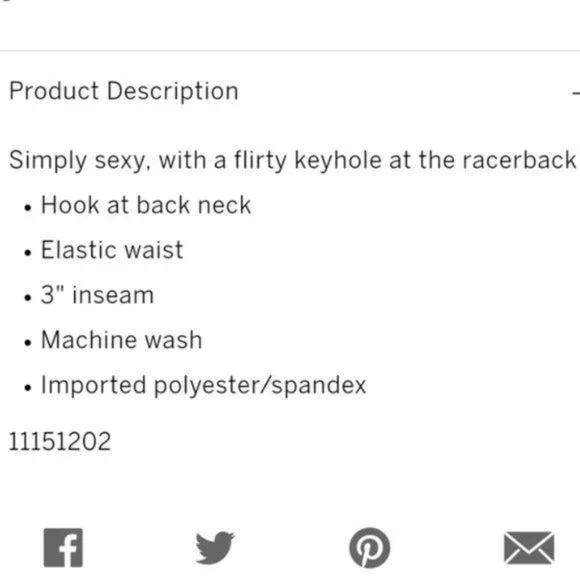Image resolution: width=580 pixels, height=580 pixels.
Task: Tweet this product via Twitter icon
Action: tap(215, 548)
